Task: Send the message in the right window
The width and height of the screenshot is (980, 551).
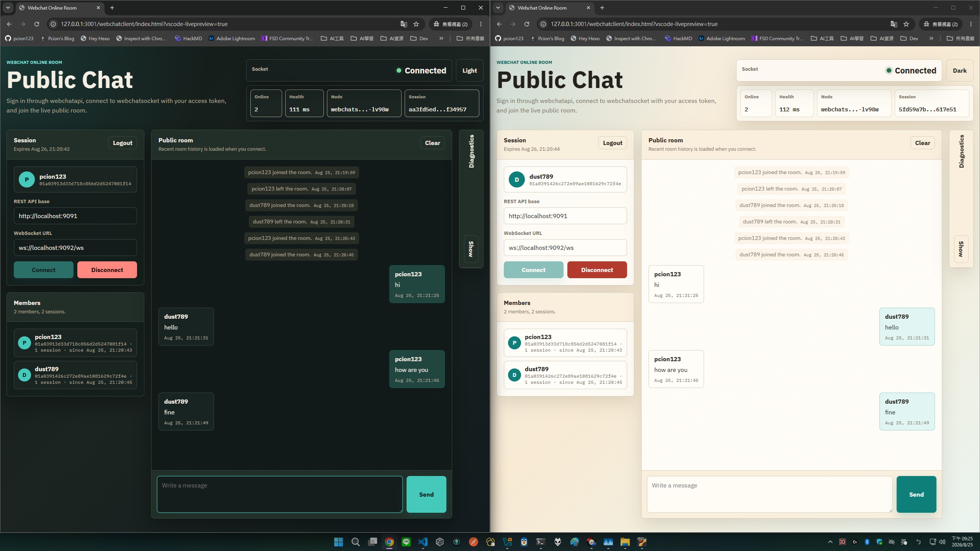Action: pyautogui.click(x=916, y=494)
